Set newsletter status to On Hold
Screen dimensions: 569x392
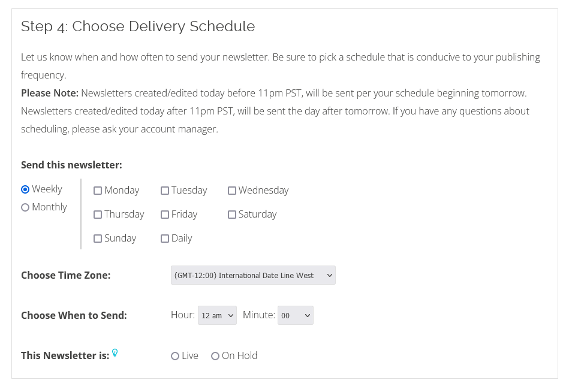pos(215,356)
